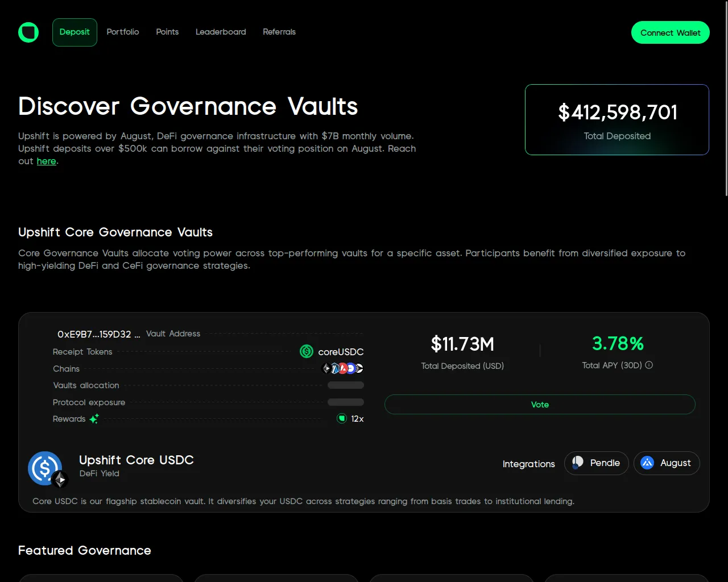Viewport: 728px width, 582px height.
Task: Go to the Portfolio tab
Action: tap(123, 32)
